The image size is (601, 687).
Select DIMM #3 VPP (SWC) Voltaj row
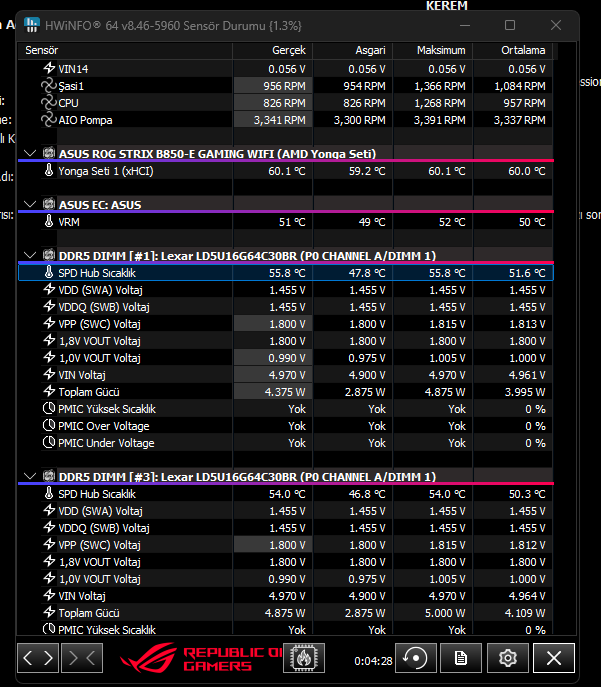point(286,545)
